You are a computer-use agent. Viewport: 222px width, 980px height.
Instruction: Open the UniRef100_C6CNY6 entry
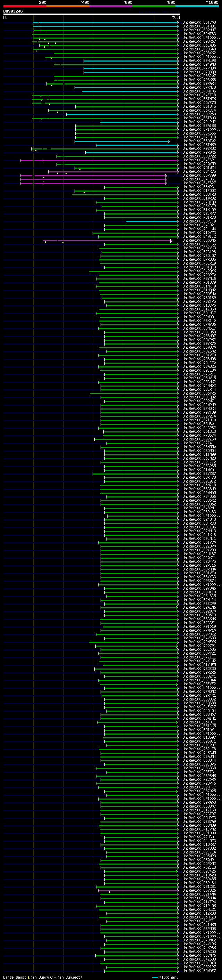click(199, 955)
